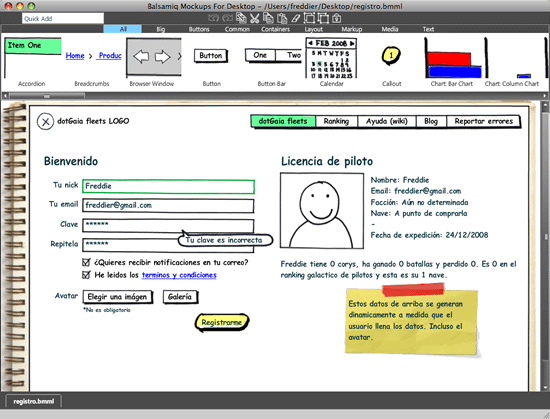Click the Duplicate icon in toolbar

tap(241, 18)
